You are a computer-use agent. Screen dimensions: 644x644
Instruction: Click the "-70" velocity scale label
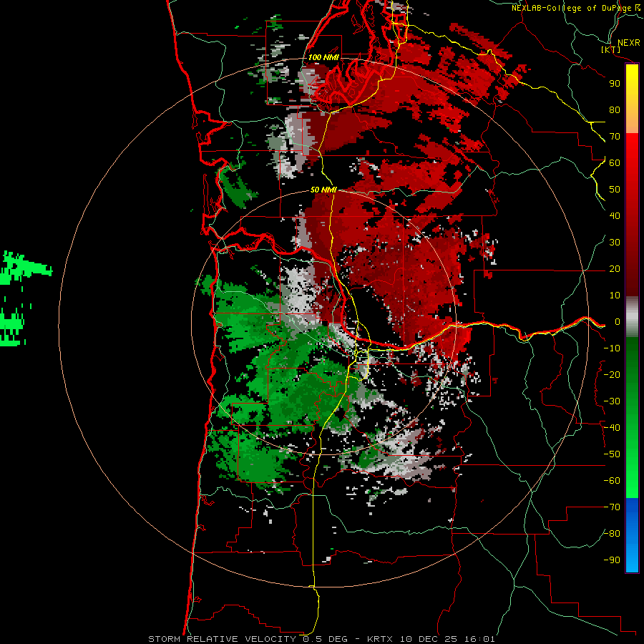612,507
